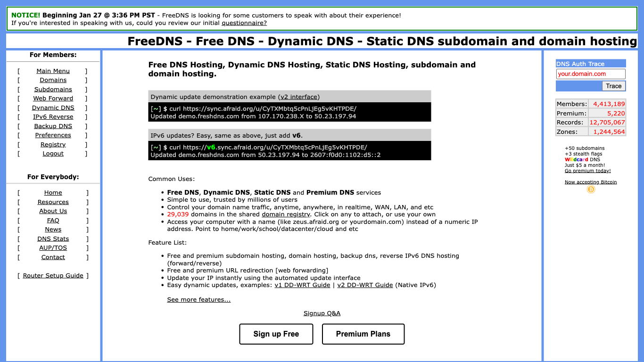
Task: Click the Records count 12,705,067
Action: (607, 123)
